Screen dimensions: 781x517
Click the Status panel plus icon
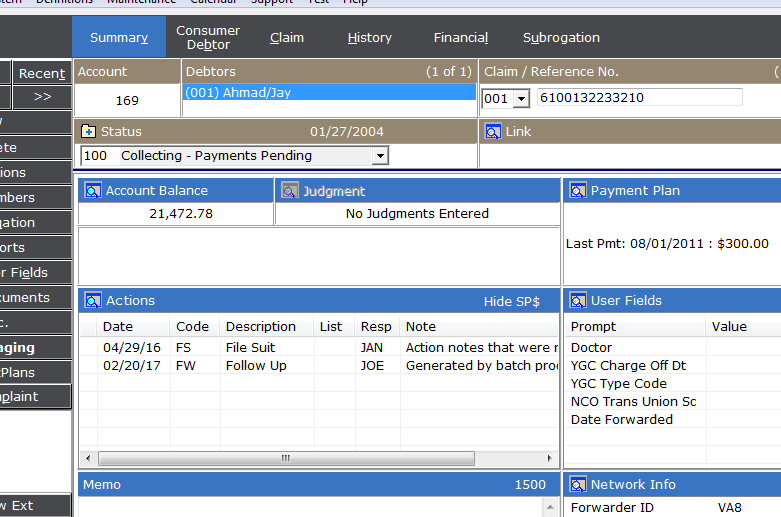[88, 132]
